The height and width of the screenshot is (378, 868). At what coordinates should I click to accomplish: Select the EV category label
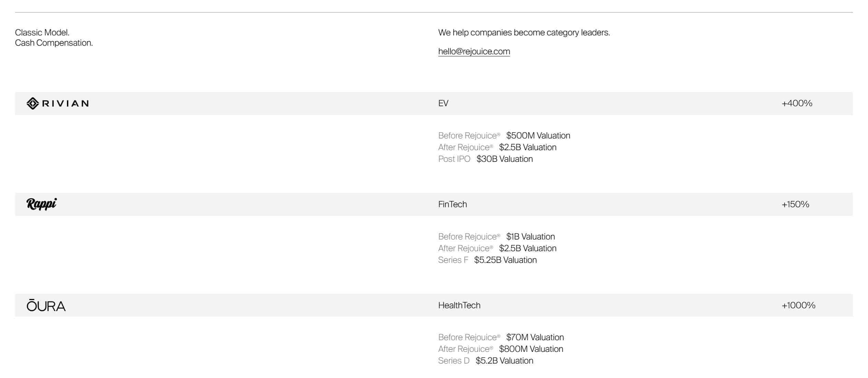(x=443, y=103)
